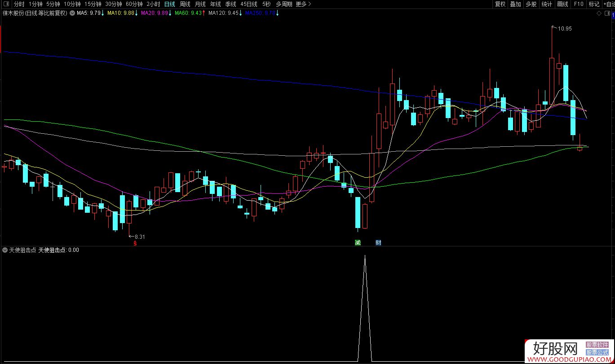Click the white signal spike in the indicator panel
This screenshot has width=615, height=364.
[365, 308]
